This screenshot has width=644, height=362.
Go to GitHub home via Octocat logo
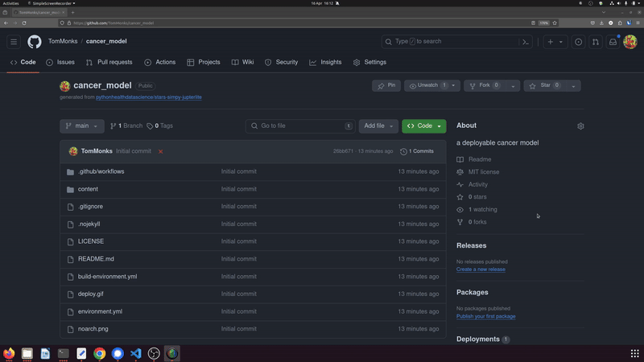pos(35,42)
